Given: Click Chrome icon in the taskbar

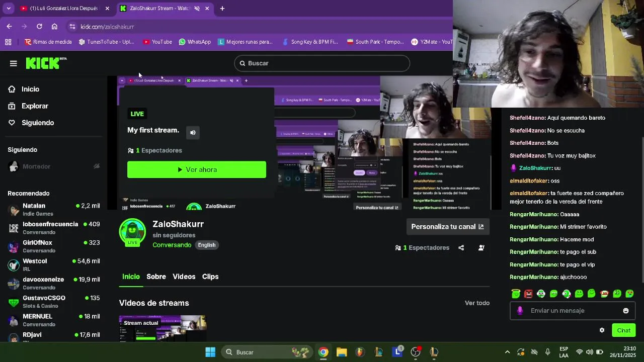Looking at the screenshot, I should (324, 352).
